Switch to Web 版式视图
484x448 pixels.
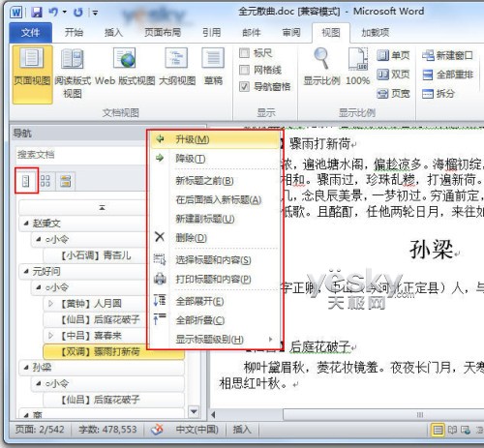125,68
